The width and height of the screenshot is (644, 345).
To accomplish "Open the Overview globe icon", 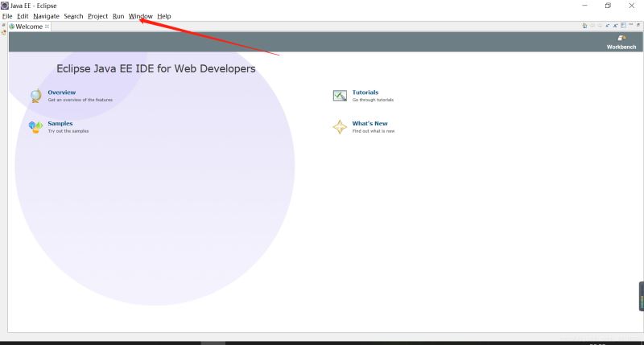I will tap(35, 96).
